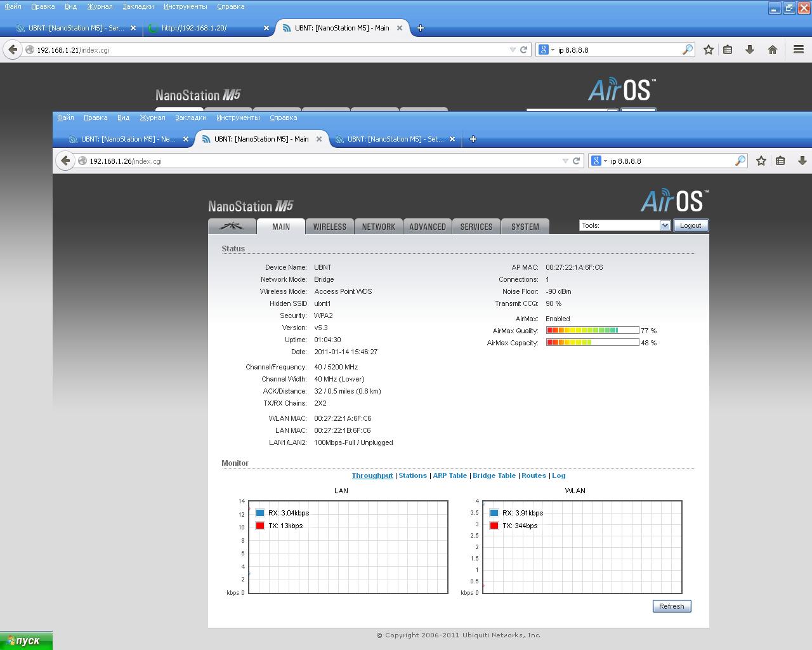Open downloads arrow in rear window
The image size is (812, 650).
[749, 50]
